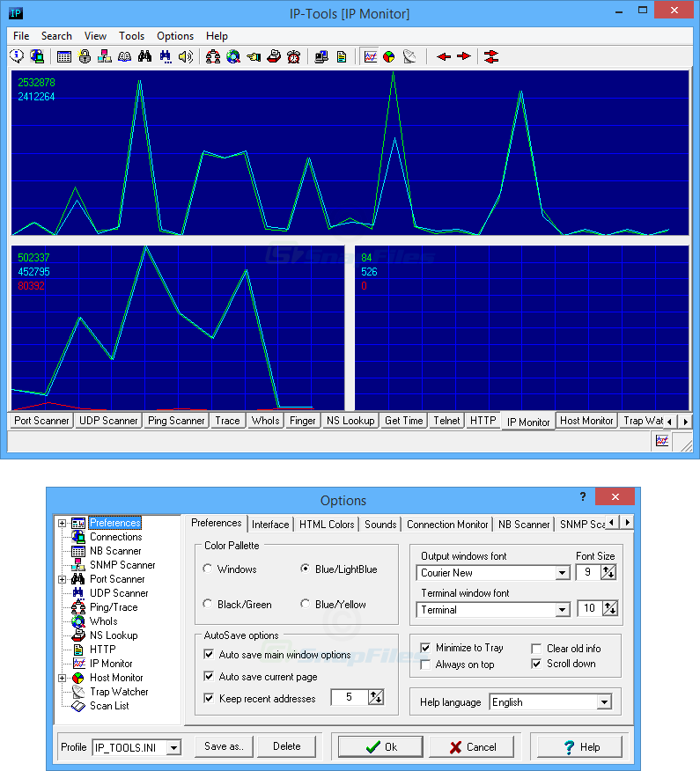This screenshot has height=771, width=700.
Task: Open the File menu
Action: click(x=21, y=36)
